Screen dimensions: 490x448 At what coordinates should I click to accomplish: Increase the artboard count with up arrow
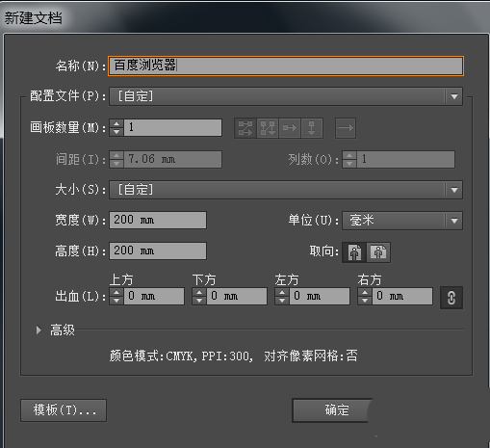click(116, 123)
